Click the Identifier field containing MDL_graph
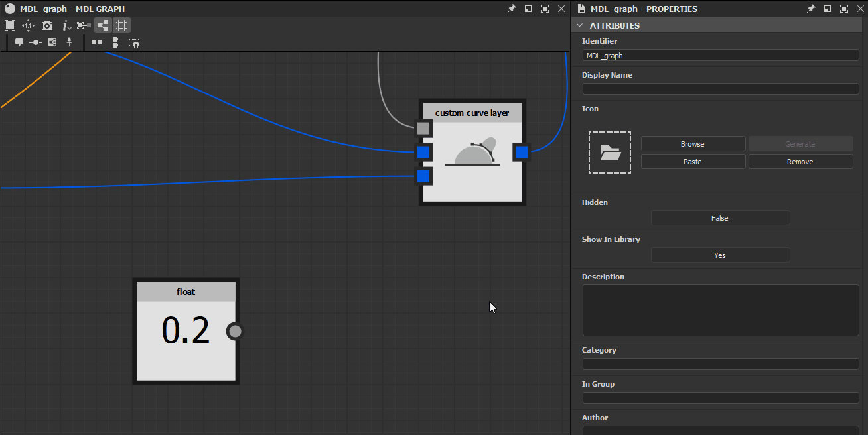This screenshot has width=868, height=435. tap(720, 56)
